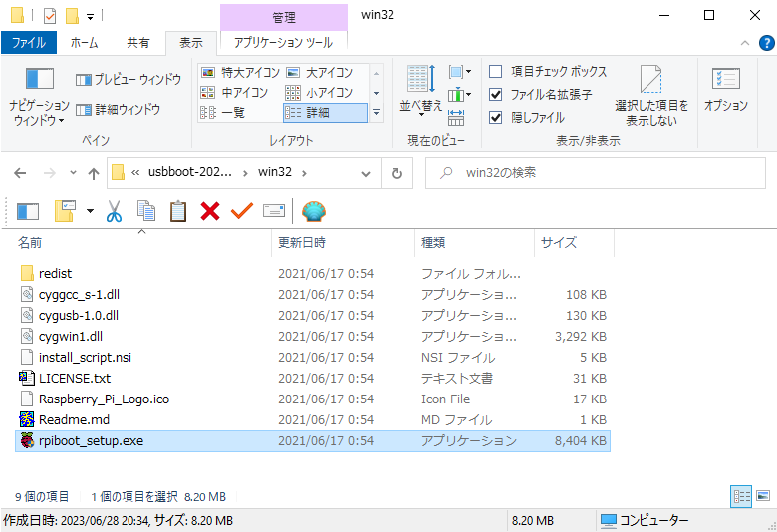Select the Raspberry_Pi_Logo.ico file
This screenshot has width=777, height=532.
(312, 399)
